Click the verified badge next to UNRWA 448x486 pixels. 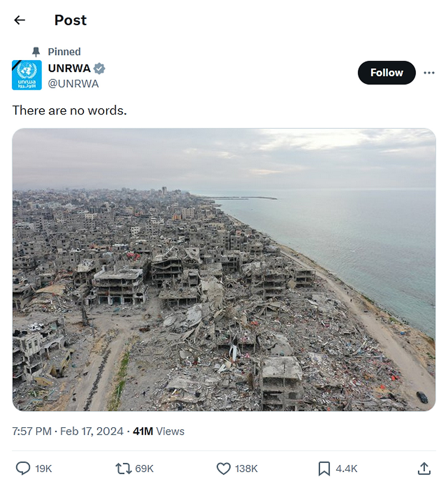pyautogui.click(x=99, y=68)
